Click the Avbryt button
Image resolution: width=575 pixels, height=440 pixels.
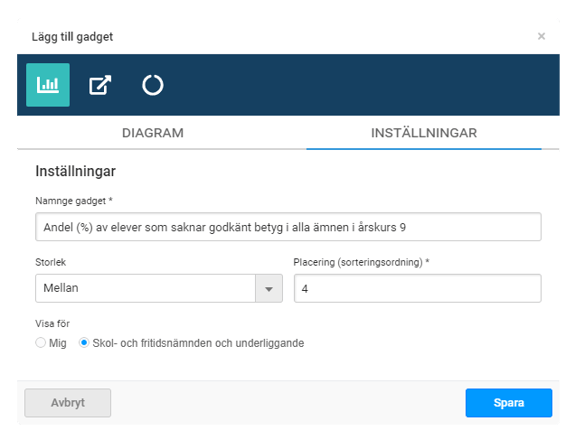tap(68, 403)
